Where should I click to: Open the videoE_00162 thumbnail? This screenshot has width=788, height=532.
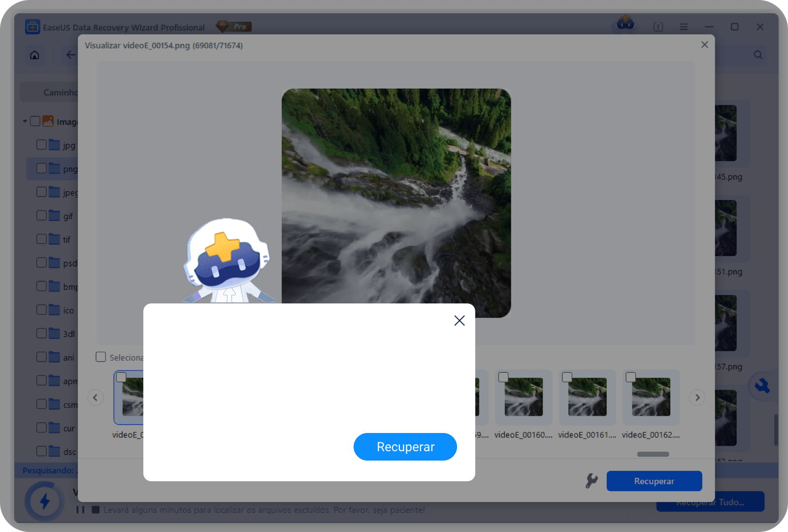651,397
